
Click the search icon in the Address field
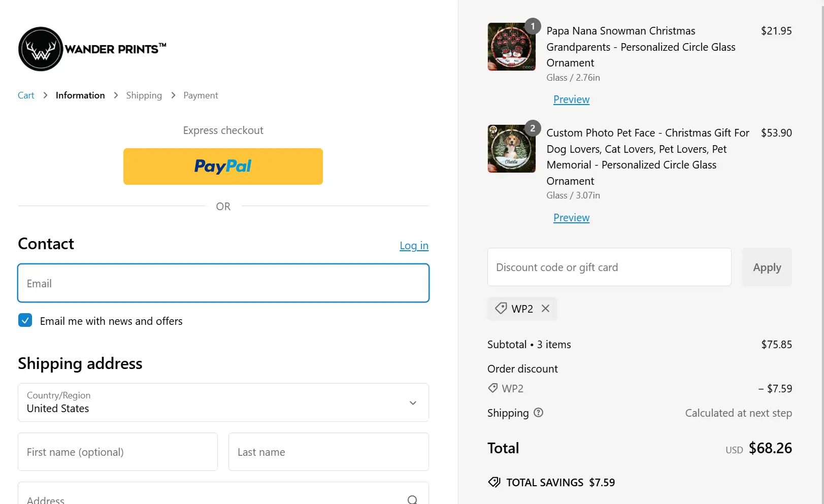[411, 498]
